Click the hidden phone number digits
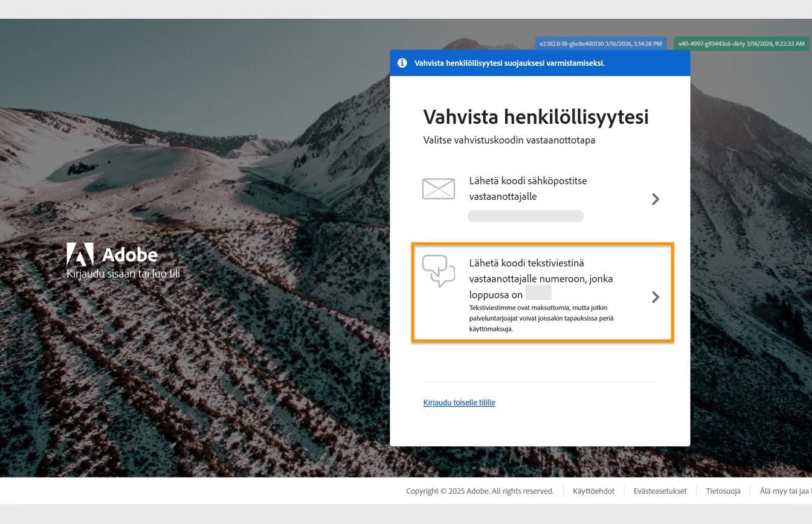The height and width of the screenshot is (524, 812). click(x=539, y=294)
